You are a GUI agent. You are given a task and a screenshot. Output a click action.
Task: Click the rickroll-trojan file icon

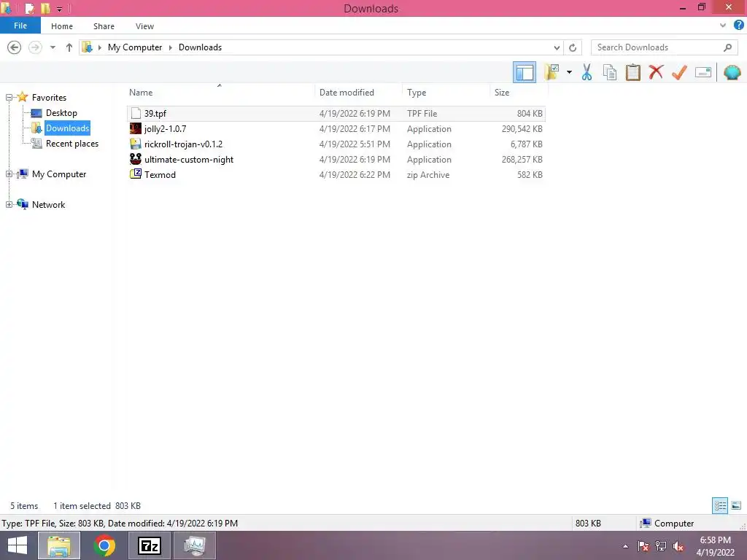tap(135, 144)
